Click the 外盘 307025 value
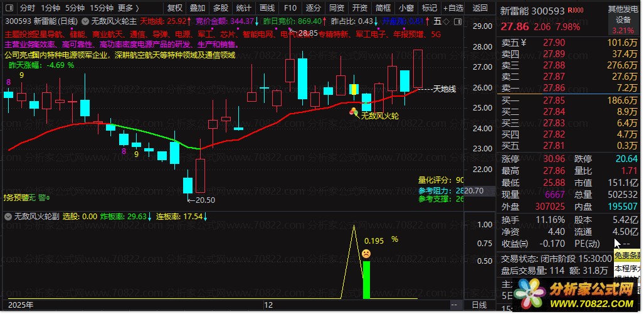This screenshot has height=314, width=644. point(551,207)
